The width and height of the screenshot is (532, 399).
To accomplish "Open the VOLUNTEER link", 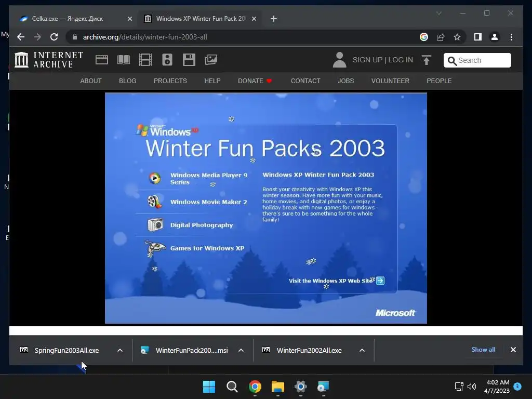I will (x=390, y=81).
